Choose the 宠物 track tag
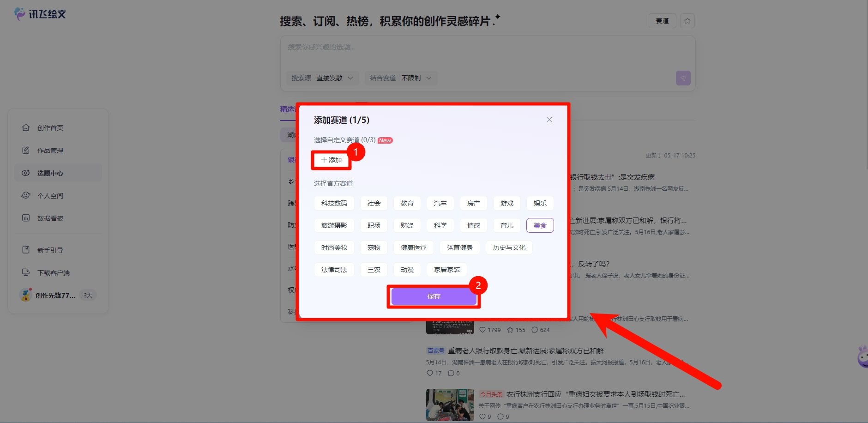The height and width of the screenshot is (423, 868). 374,248
